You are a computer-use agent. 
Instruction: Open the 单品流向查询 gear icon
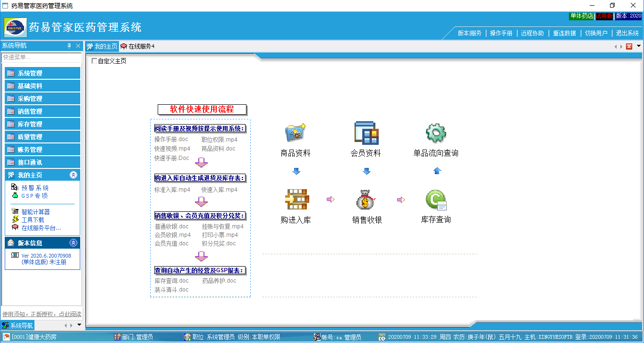(436, 133)
